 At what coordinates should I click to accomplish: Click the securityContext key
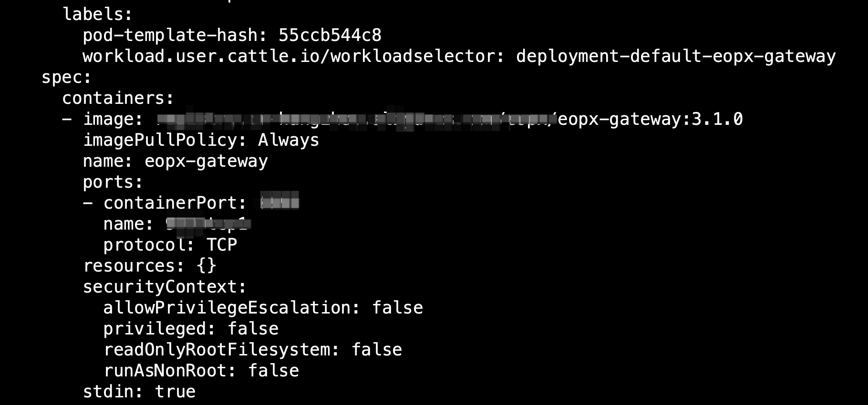(164, 287)
